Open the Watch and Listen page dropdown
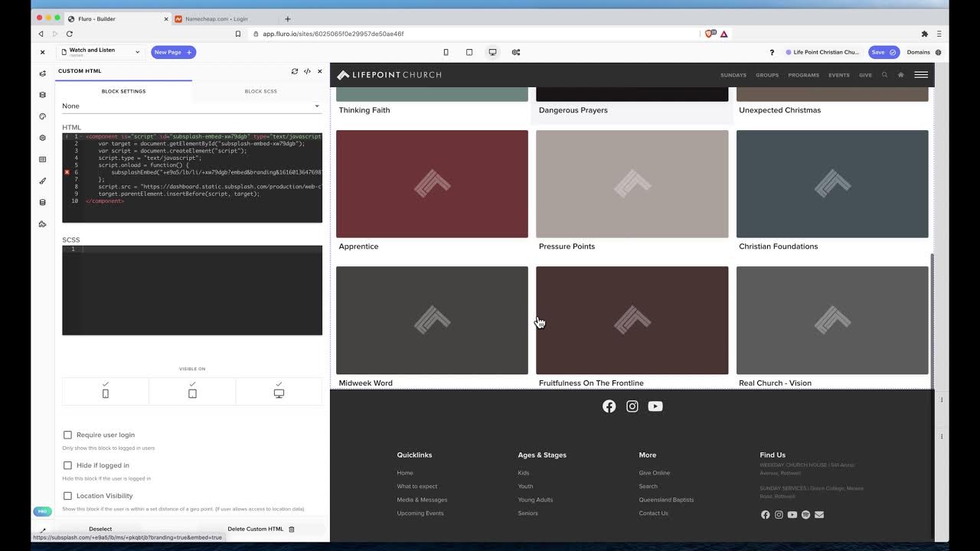 pos(100,52)
